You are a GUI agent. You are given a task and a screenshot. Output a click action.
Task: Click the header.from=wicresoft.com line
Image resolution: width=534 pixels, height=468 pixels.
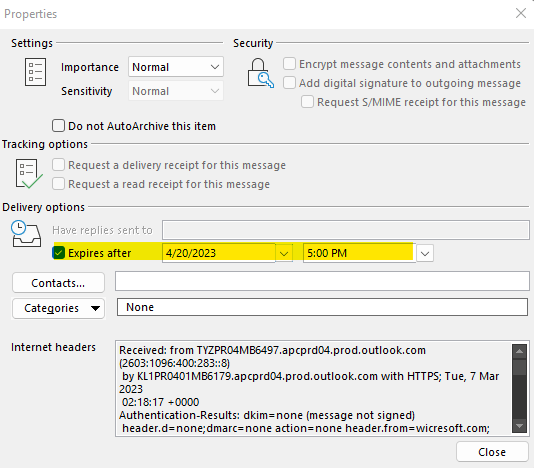tap(305, 428)
